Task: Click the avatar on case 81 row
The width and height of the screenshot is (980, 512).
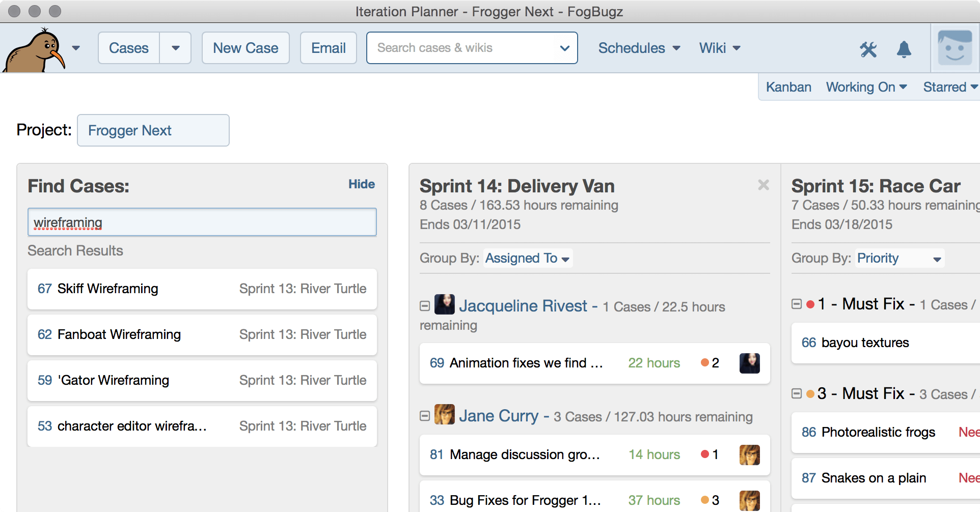Action: pyautogui.click(x=749, y=454)
